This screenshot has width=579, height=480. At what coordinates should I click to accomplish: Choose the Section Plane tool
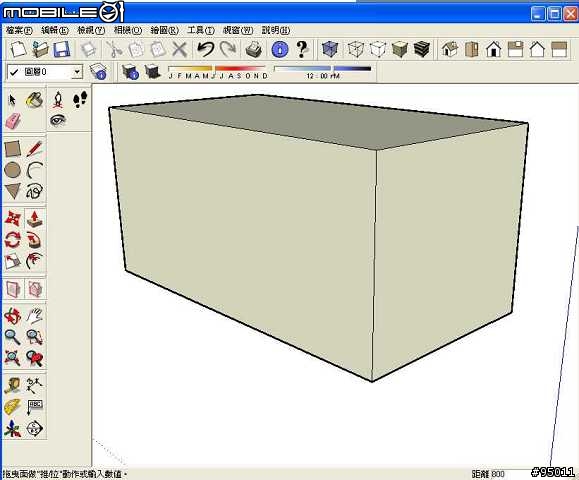point(35,429)
